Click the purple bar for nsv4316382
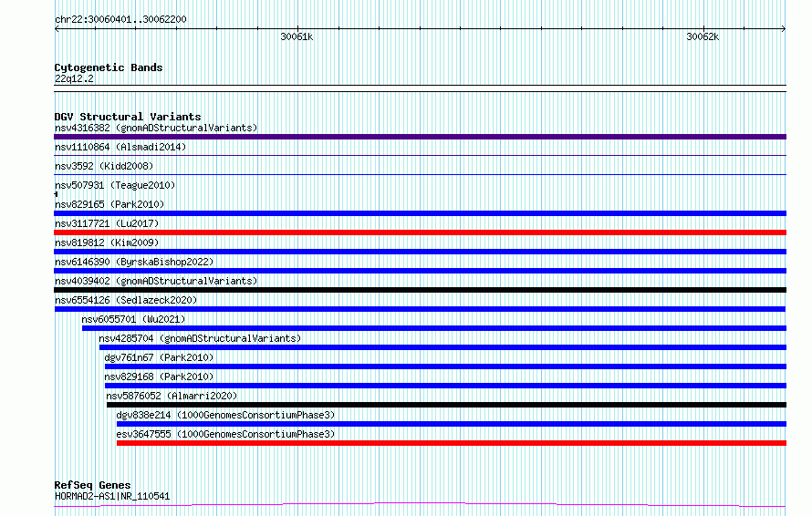This screenshot has height=516, width=812. (x=420, y=137)
